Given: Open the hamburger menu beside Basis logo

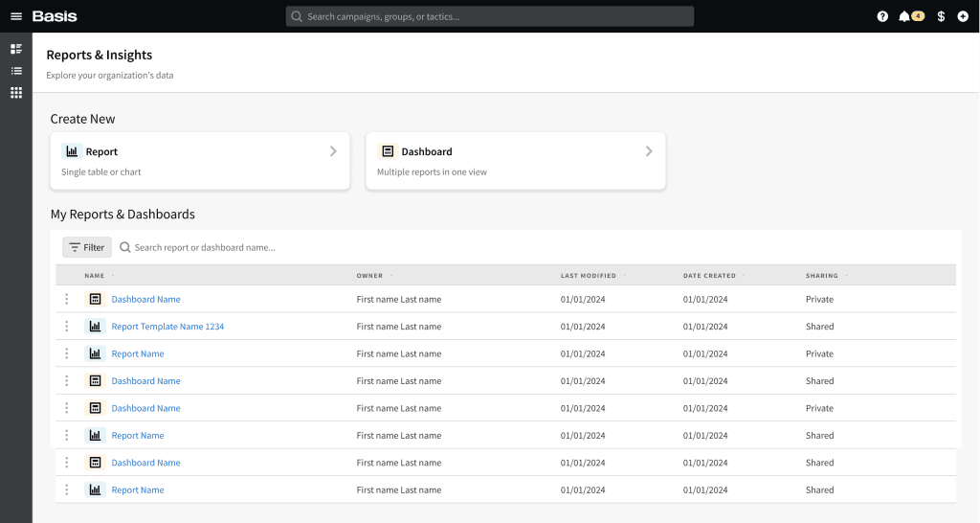Looking at the screenshot, I should click(x=15, y=16).
